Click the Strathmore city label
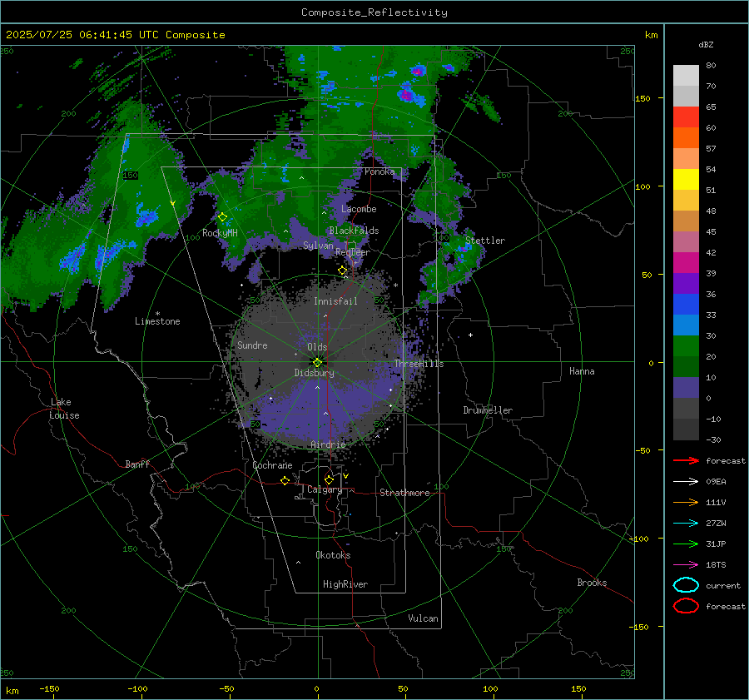The height and width of the screenshot is (700, 749). (404, 493)
